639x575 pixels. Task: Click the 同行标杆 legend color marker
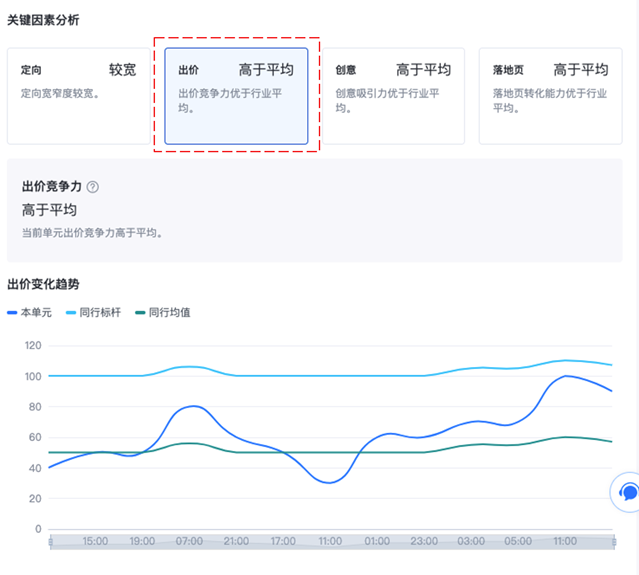point(73,313)
